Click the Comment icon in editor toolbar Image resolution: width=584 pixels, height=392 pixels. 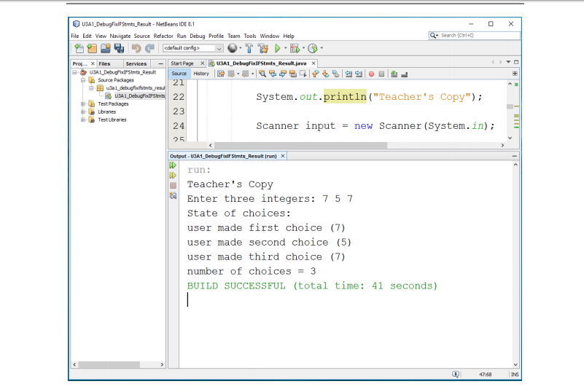(394, 74)
